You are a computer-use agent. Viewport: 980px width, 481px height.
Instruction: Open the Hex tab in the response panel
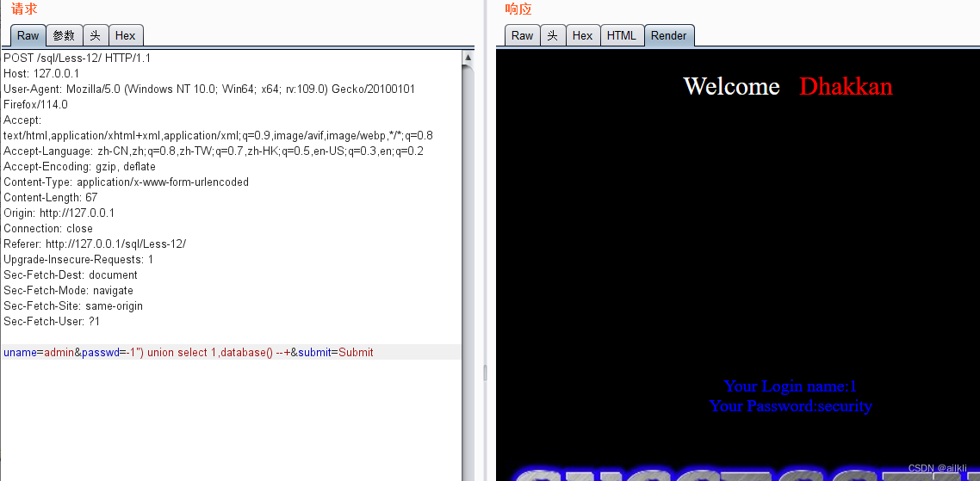pos(582,35)
